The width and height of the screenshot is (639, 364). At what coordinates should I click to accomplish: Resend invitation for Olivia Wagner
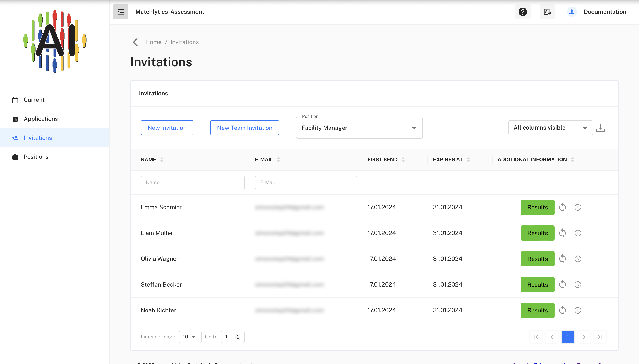(x=563, y=259)
